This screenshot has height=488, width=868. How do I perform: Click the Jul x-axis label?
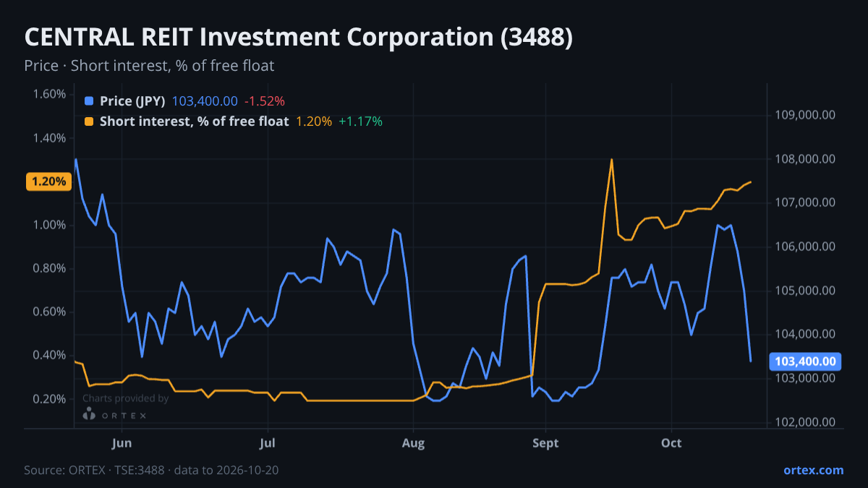pyautogui.click(x=268, y=443)
